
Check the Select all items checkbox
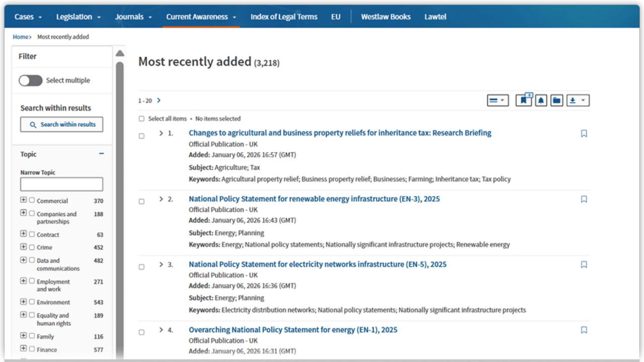tap(141, 118)
